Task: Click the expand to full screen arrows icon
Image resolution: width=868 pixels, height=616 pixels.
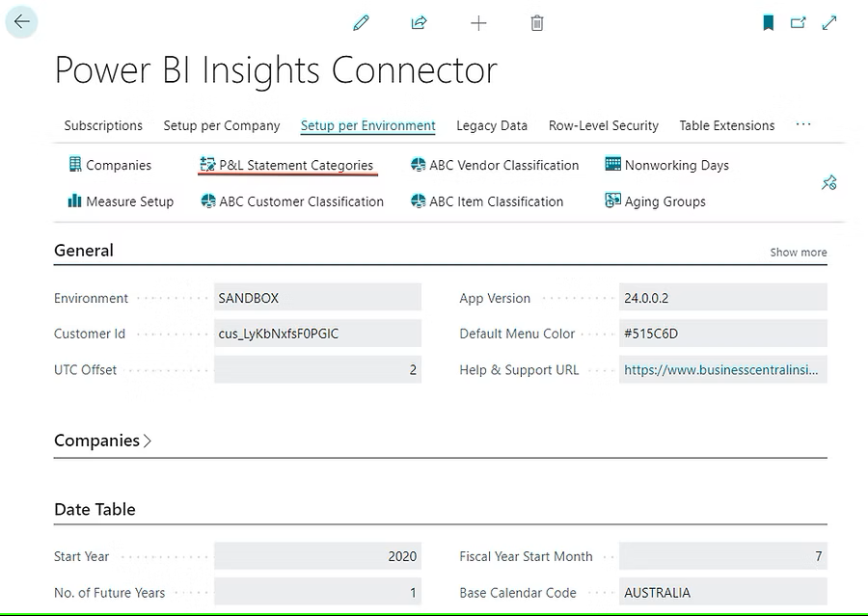Action: tap(829, 23)
